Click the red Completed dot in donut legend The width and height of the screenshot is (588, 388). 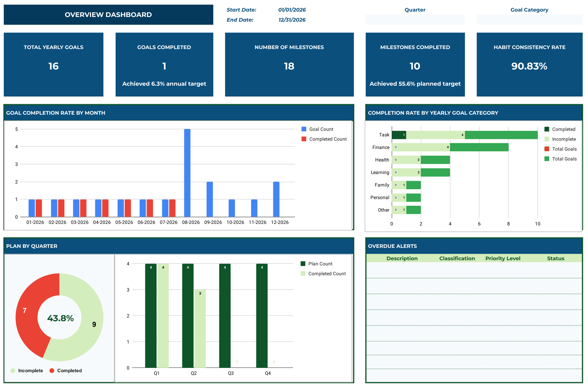point(52,371)
